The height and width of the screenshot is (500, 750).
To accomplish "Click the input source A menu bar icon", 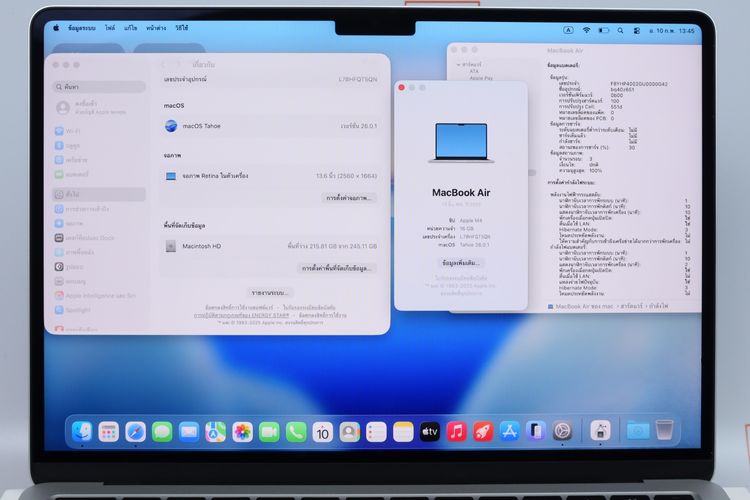I will [x=568, y=30].
